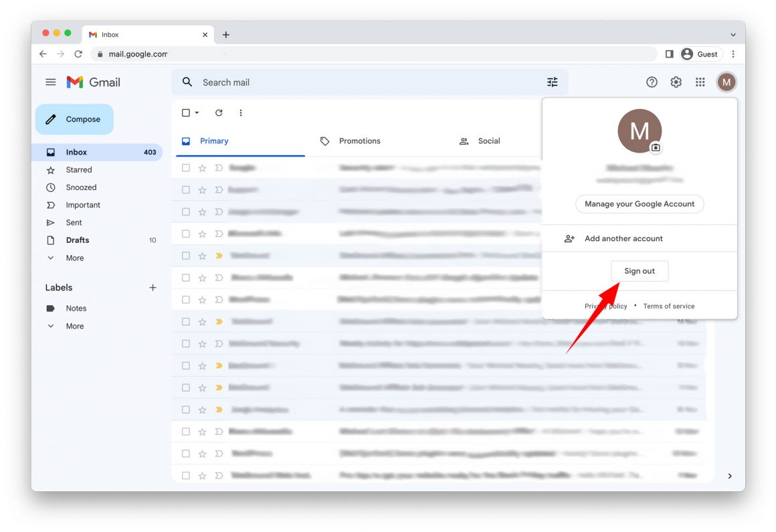The image size is (776, 532).
Task: Open Gmail help
Action: 652,82
